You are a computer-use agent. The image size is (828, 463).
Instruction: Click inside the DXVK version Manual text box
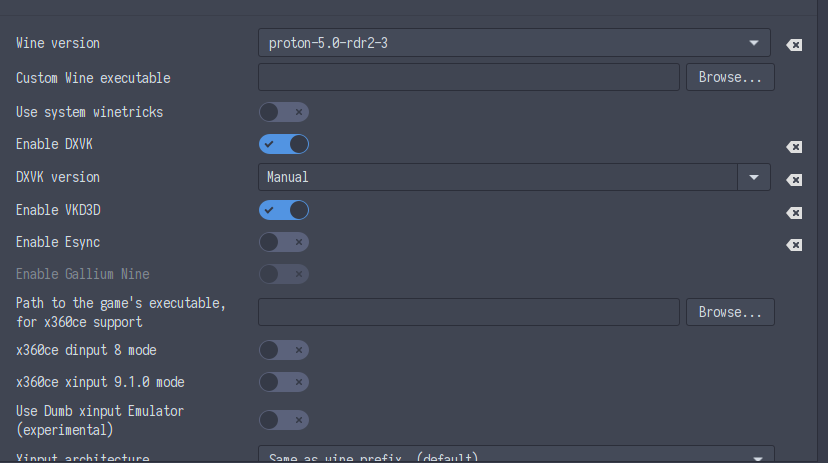(x=498, y=177)
